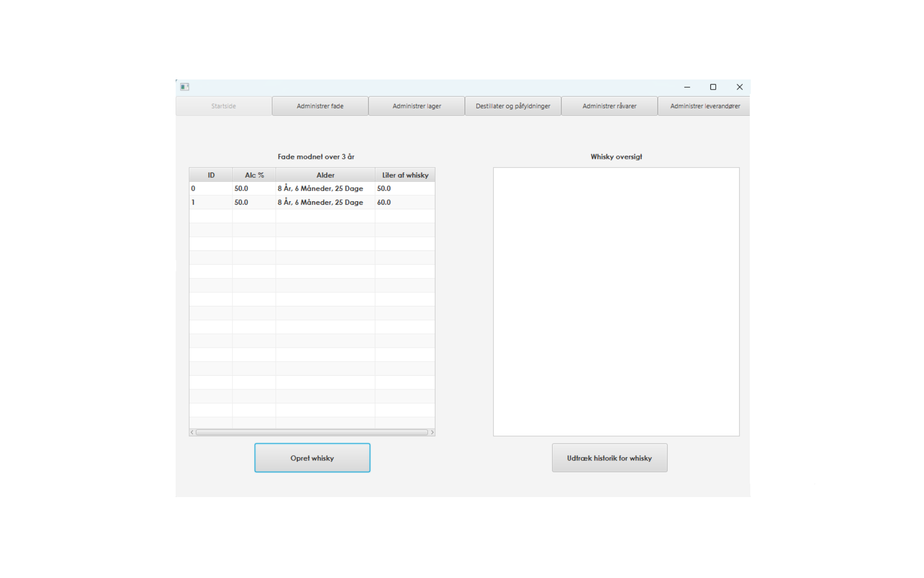This screenshot has height=578, width=924.
Task: Click the Alder cell in row ID 1
Action: (x=325, y=202)
